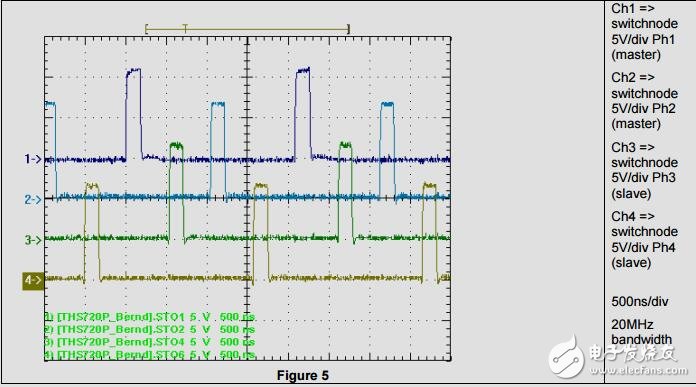The width and height of the screenshot is (696, 387).
Task: Click the 500ns/div timebase text
Action: point(640,301)
